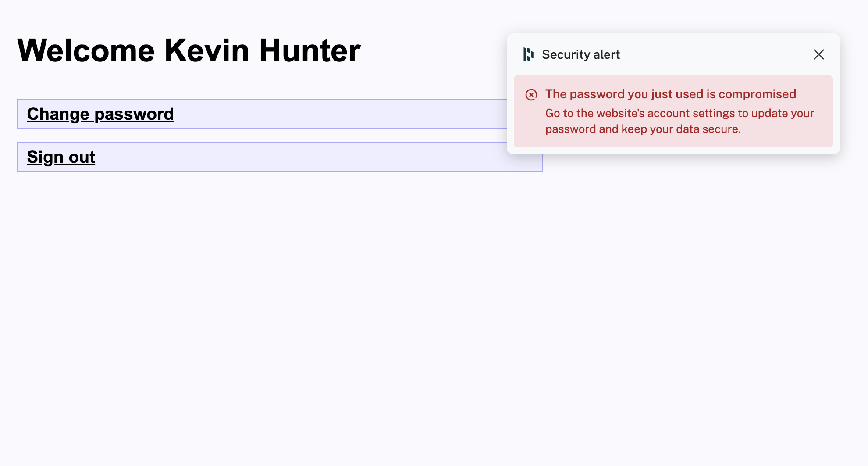
Task: Click the red circled-X error icon
Action: pyautogui.click(x=531, y=95)
